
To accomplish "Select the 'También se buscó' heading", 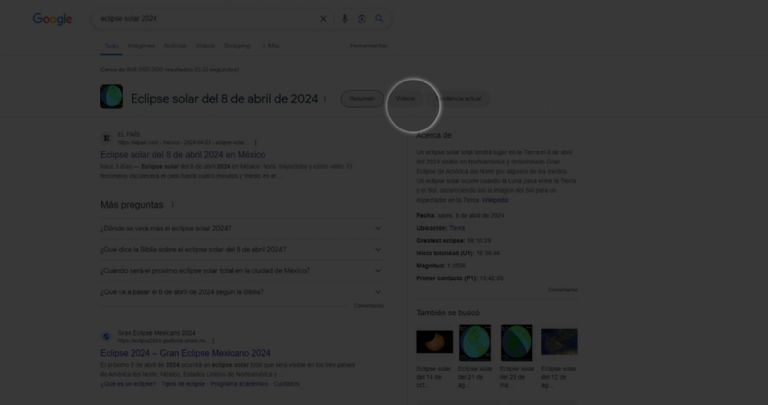I will coord(448,312).
